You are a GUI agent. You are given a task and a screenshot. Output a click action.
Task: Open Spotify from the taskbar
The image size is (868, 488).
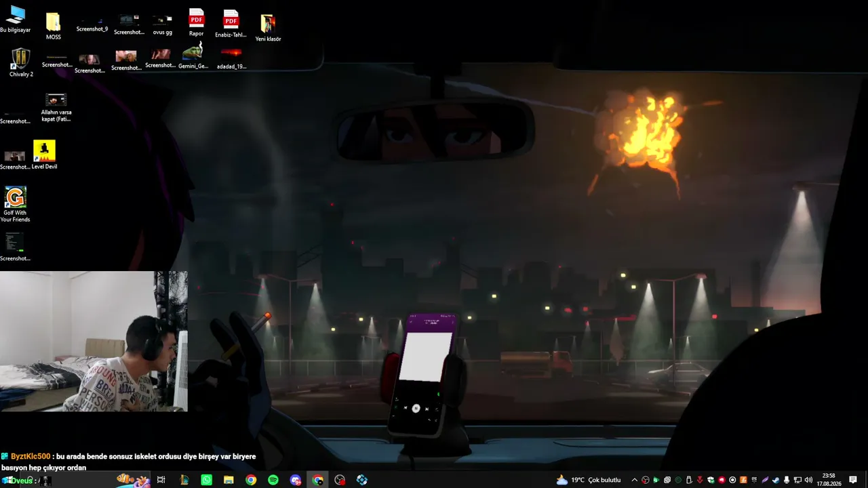point(273,480)
